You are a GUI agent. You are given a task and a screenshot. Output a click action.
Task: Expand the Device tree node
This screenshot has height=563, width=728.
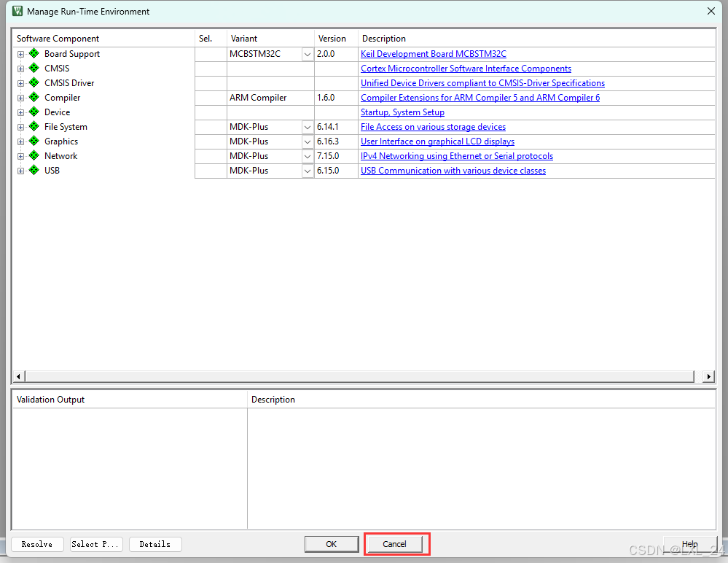tap(20, 112)
